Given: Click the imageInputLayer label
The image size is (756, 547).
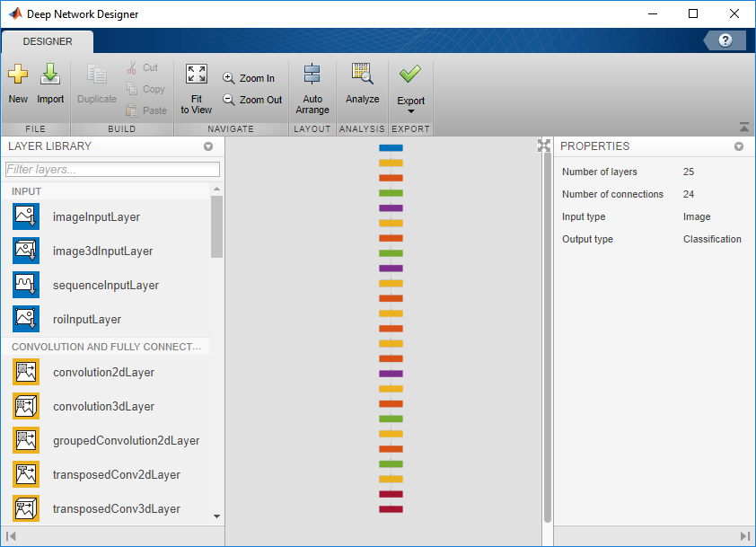Looking at the screenshot, I should [x=96, y=217].
